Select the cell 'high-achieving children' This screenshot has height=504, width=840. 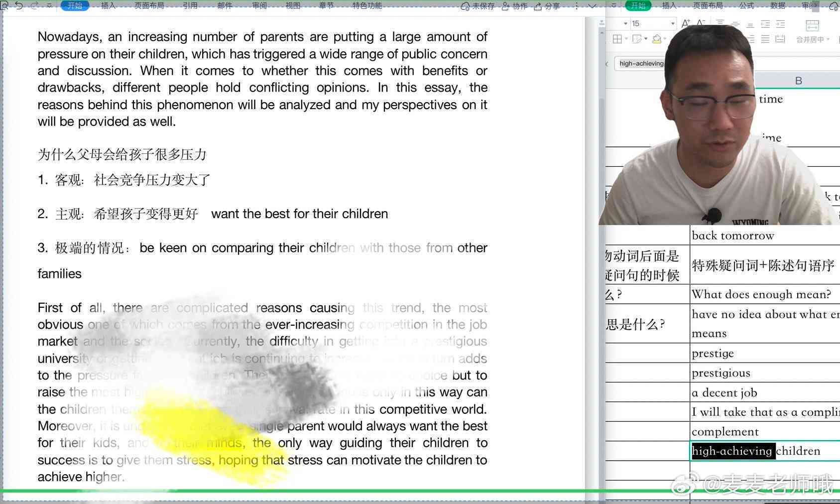(x=765, y=451)
